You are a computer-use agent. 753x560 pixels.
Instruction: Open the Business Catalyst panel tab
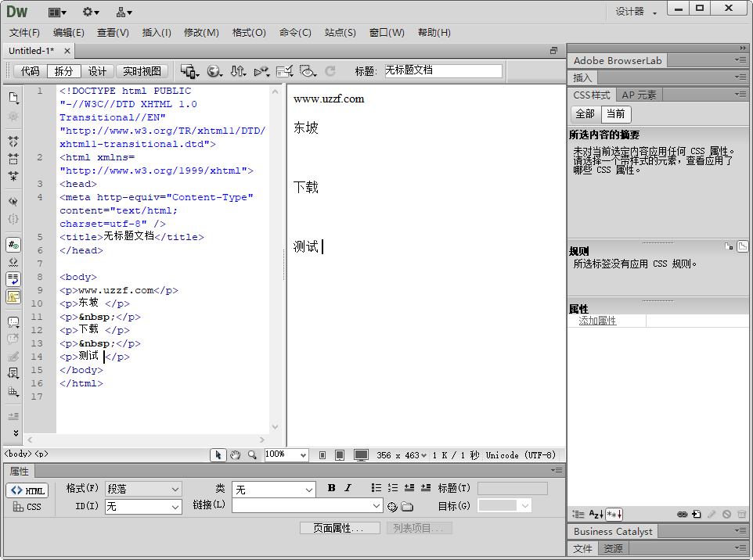click(x=613, y=531)
